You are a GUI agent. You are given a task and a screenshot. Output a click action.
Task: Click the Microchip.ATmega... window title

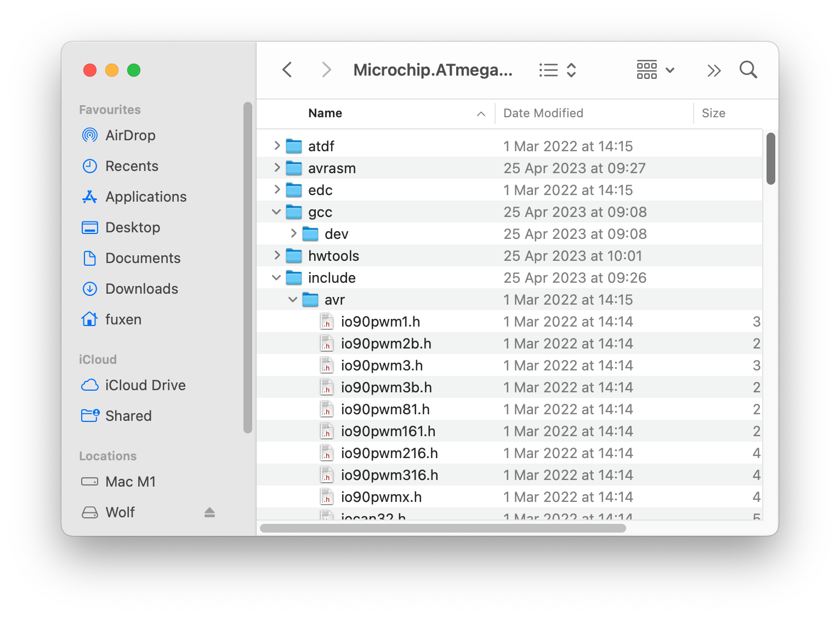coord(433,70)
